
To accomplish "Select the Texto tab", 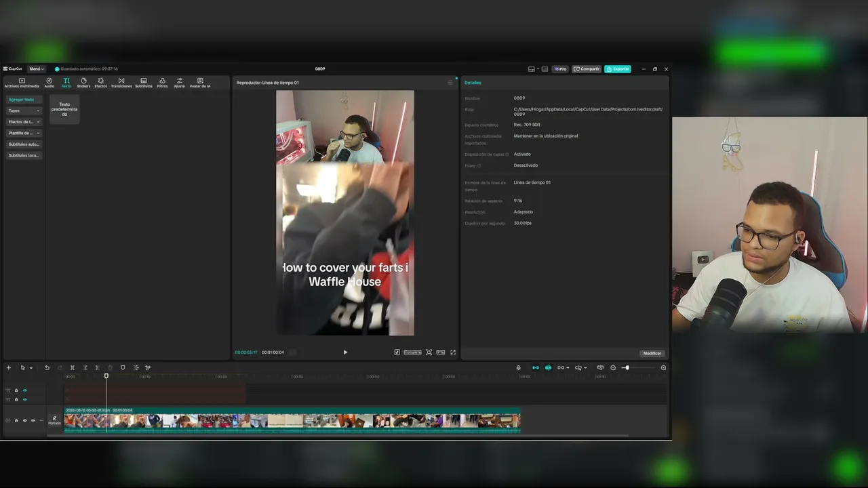I will (x=66, y=83).
